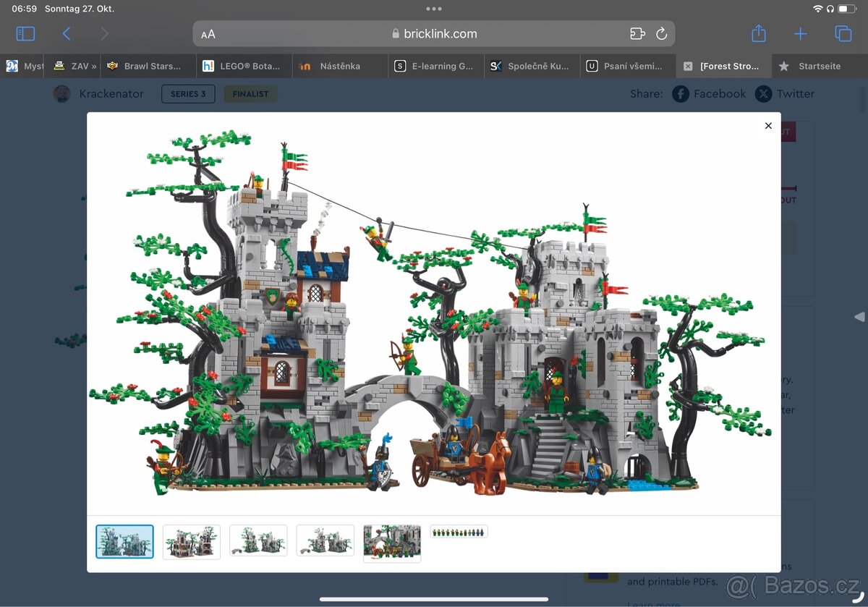Show the tab overview grid
The image size is (868, 607).
click(x=841, y=33)
